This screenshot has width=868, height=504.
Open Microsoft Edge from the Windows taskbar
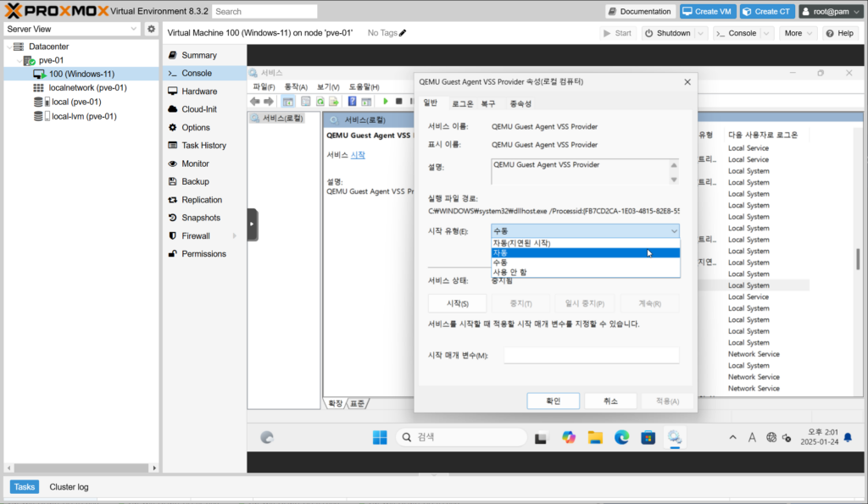(x=621, y=437)
